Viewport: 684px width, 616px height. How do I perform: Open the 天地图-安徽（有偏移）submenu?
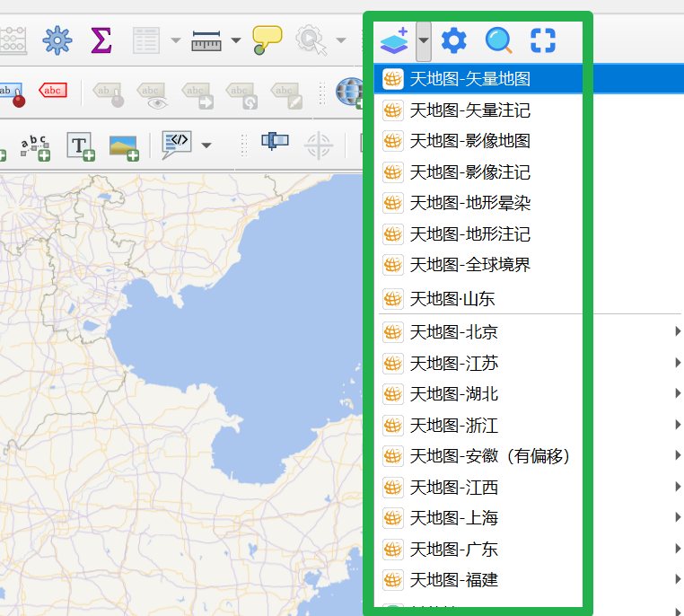pos(529,456)
